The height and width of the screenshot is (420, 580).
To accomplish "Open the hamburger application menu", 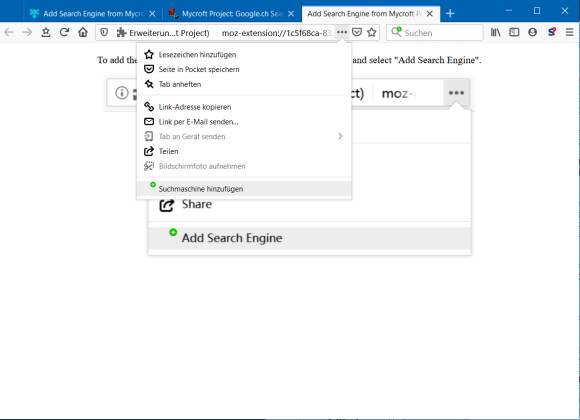I will tap(570, 33).
